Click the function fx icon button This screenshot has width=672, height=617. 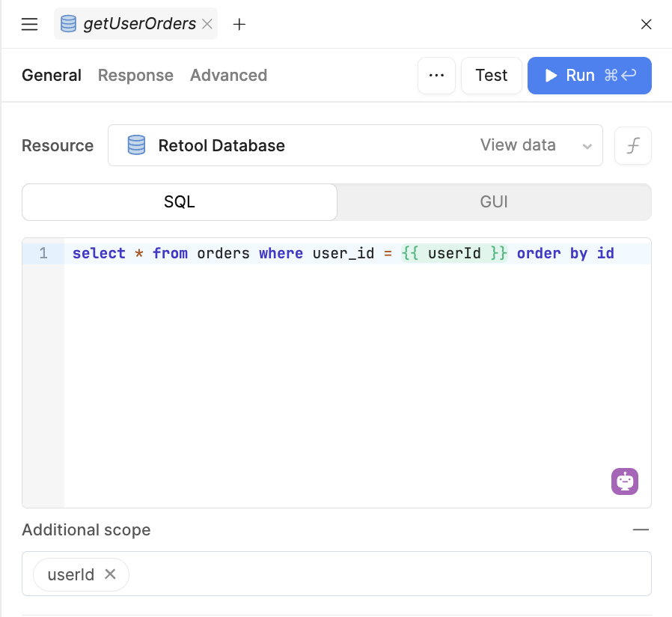633,145
